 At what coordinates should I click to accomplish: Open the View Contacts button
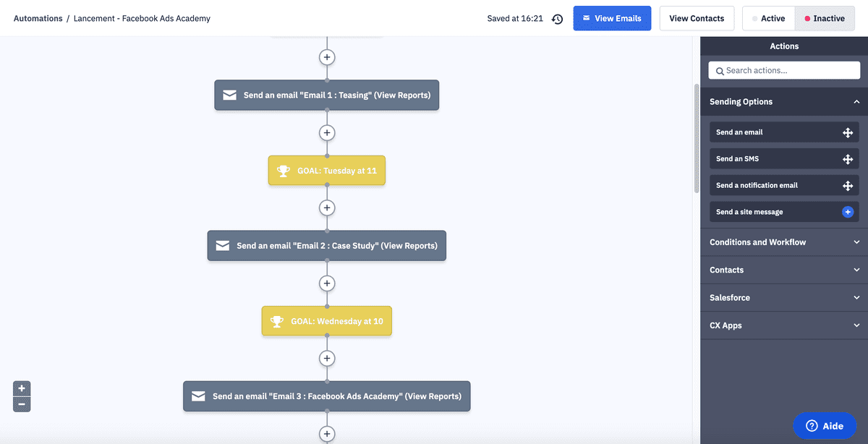pos(697,19)
